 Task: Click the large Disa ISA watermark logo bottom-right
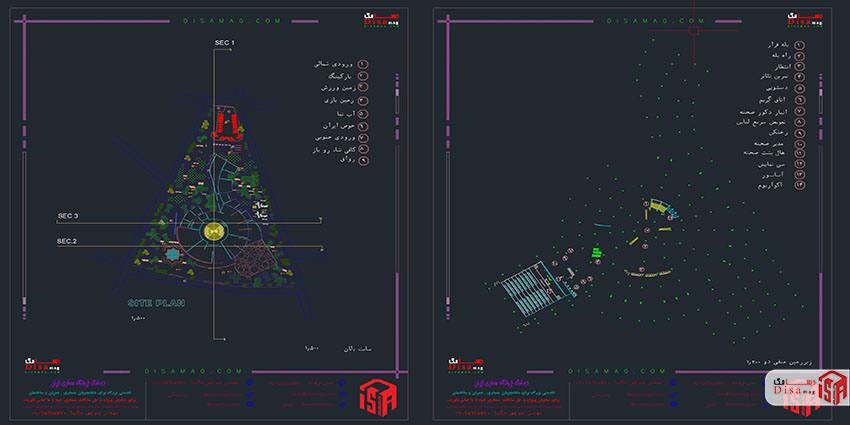805,389
